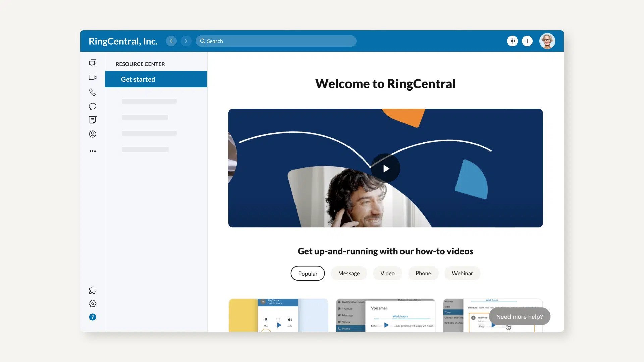Open the settings gear icon
Image resolution: width=644 pixels, height=362 pixels.
[93, 304]
